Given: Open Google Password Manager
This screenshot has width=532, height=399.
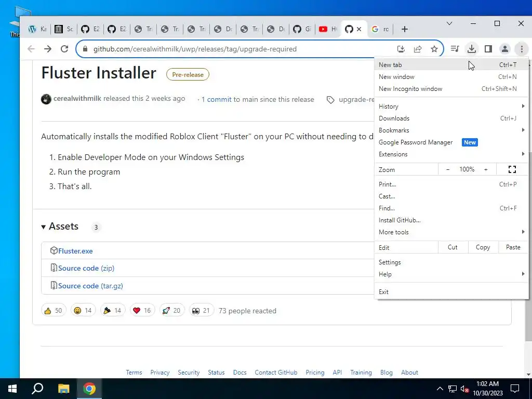Looking at the screenshot, I should point(451,142).
